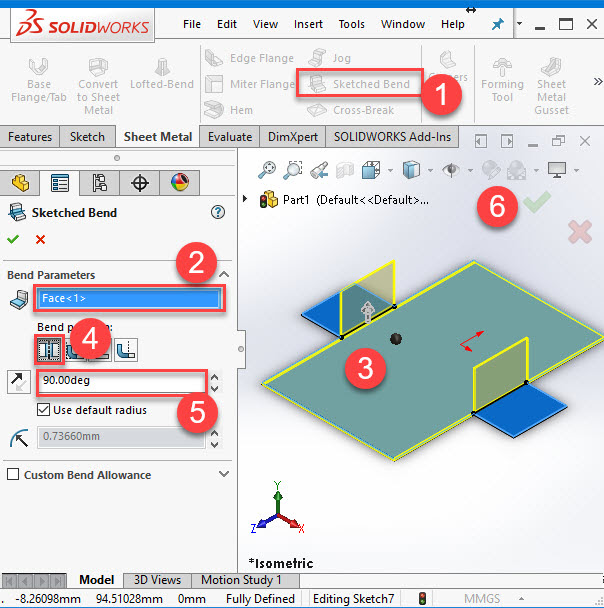Open View Settings dropdown arrow
The width and height of the screenshot is (604, 608).
click(x=576, y=170)
